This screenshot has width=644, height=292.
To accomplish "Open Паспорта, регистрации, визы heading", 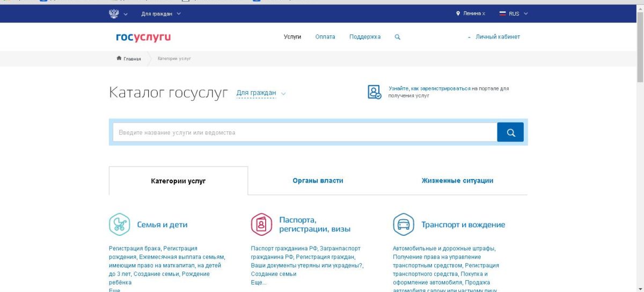I will tap(314, 224).
